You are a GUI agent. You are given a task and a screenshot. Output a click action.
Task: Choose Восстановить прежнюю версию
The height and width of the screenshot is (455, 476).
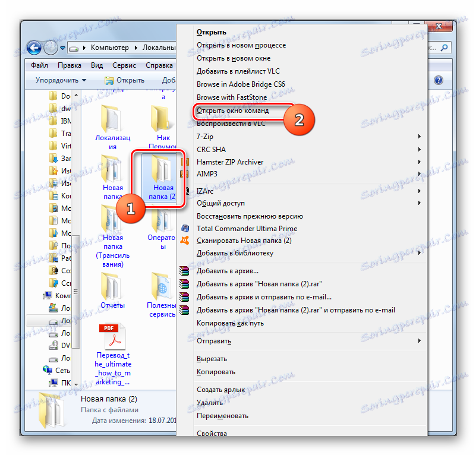[250, 216]
